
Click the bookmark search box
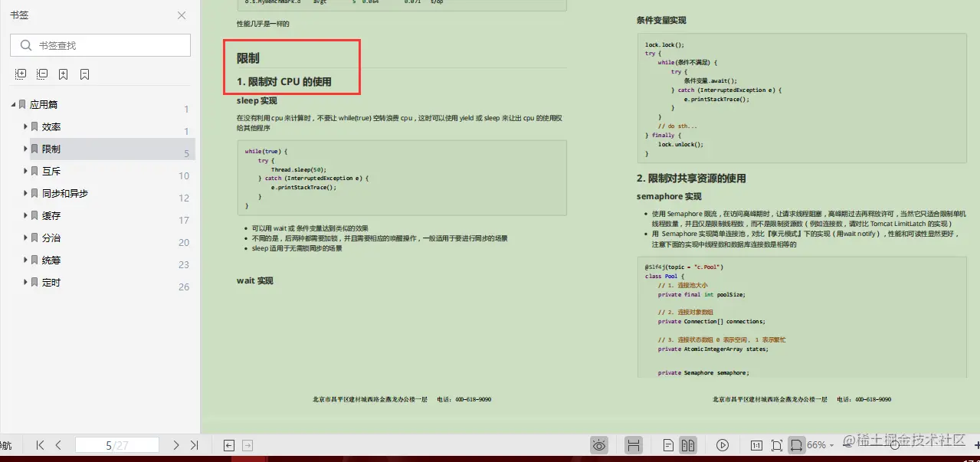(100, 45)
